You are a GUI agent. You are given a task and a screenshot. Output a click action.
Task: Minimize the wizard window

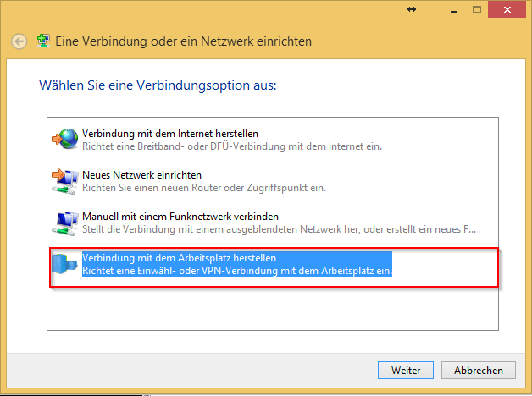pyautogui.click(x=454, y=10)
